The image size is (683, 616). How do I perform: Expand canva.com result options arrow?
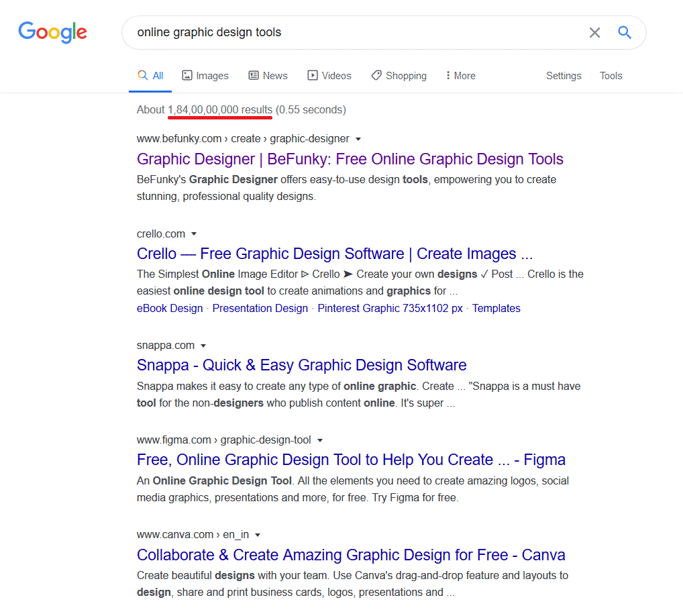click(258, 535)
